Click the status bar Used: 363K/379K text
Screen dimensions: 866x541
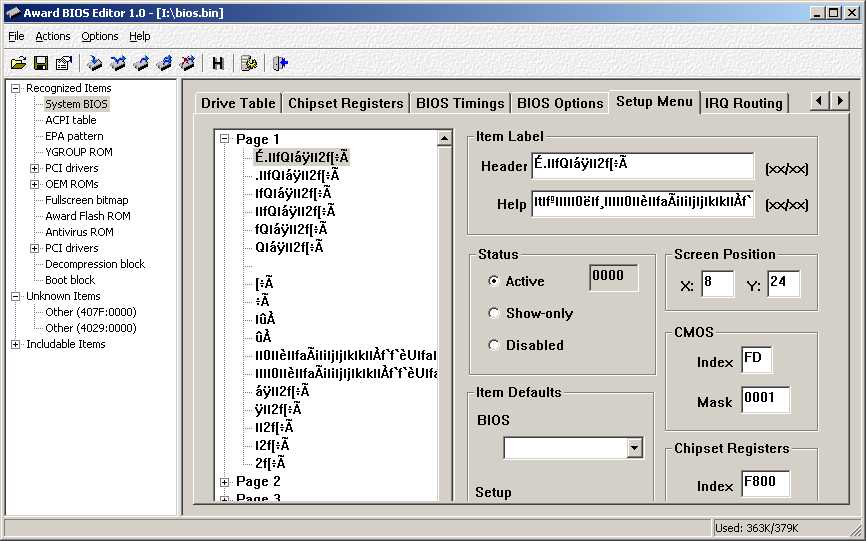756,528
